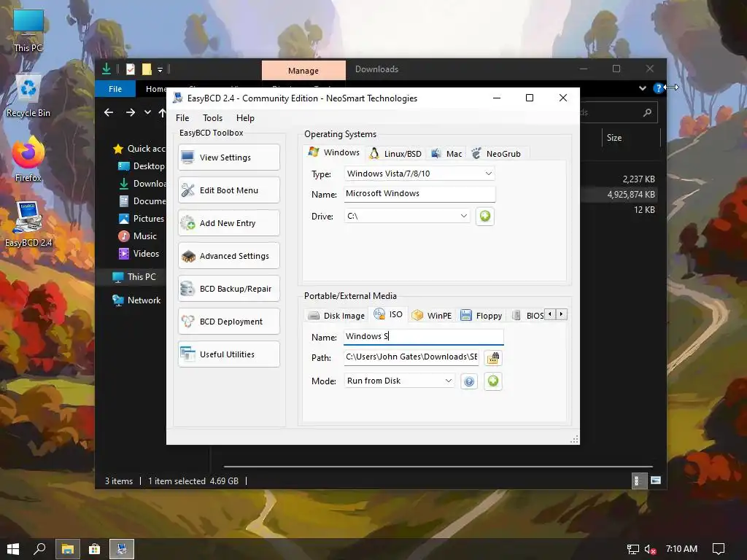Expand the Explorer ribbon chevron
747x560 pixels.
[x=643, y=88]
